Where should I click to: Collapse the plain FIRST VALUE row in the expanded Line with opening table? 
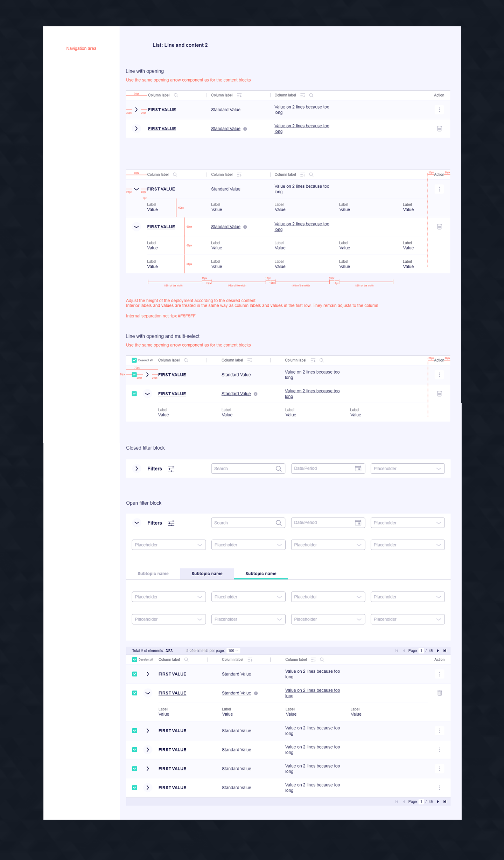136,189
